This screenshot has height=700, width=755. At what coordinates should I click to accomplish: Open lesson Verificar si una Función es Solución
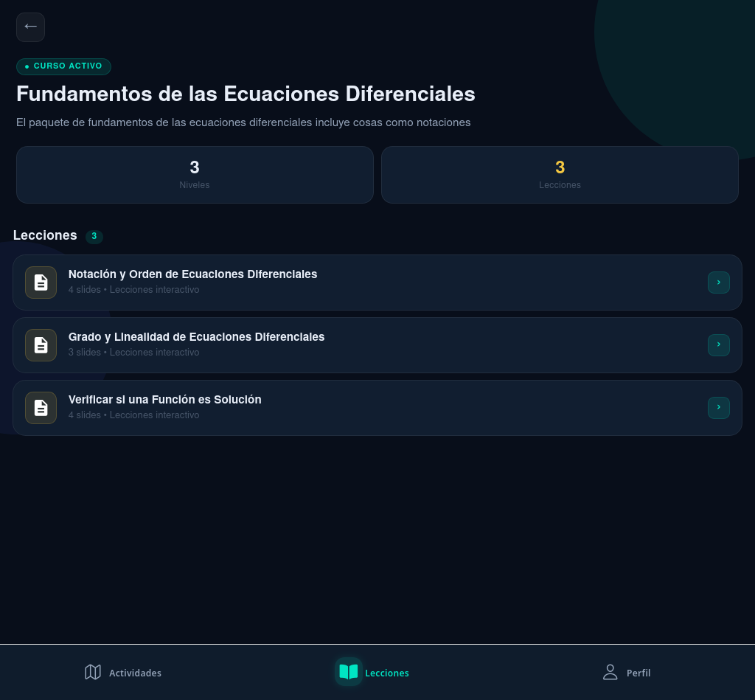point(164,400)
